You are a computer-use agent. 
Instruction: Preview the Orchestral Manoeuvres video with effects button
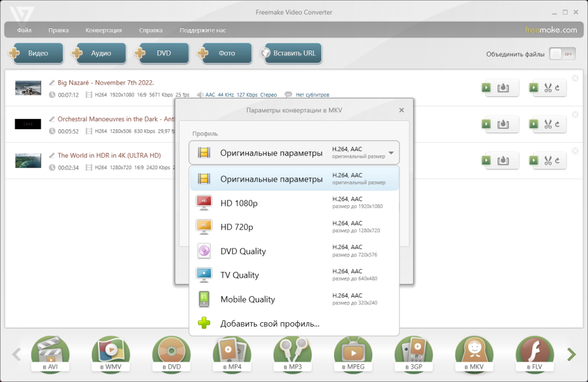tap(500, 124)
